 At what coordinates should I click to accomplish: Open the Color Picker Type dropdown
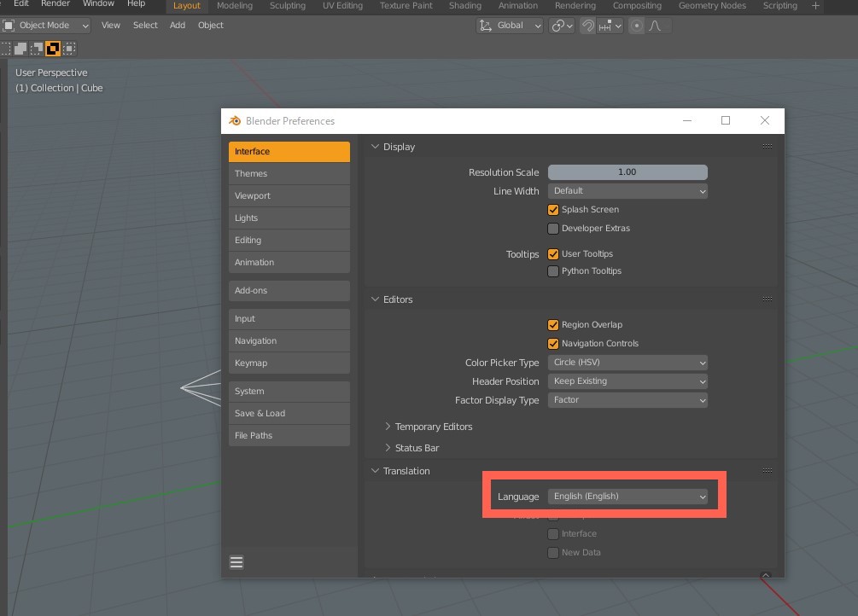[627, 362]
